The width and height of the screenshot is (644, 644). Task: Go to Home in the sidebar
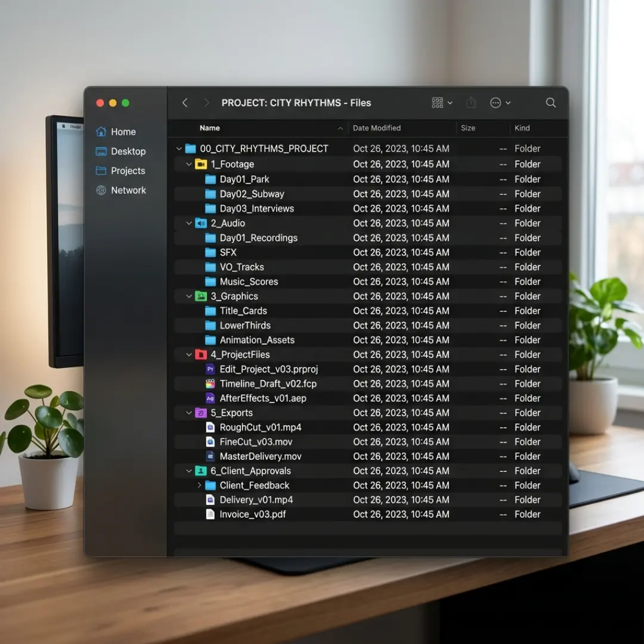123,132
